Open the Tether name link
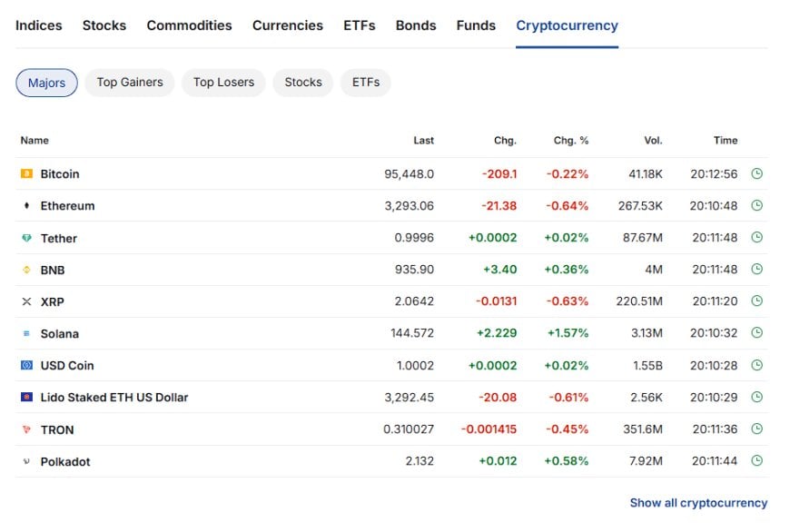The image size is (790, 532). 59,238
